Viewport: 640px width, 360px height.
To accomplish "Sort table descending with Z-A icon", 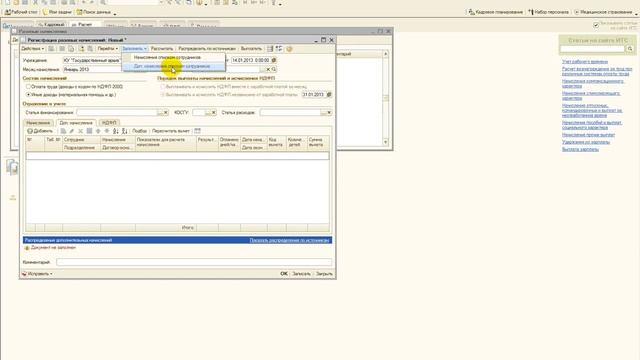I will point(124,131).
